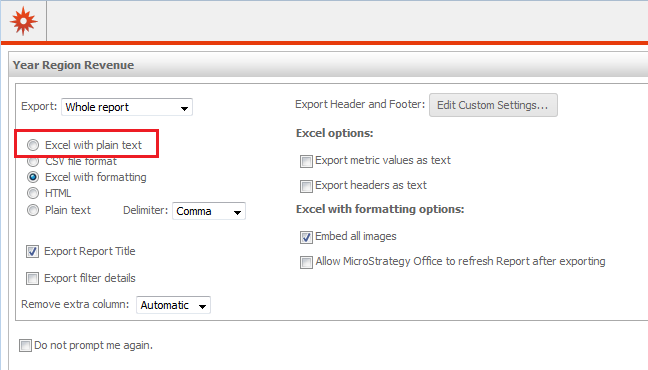The image size is (648, 370).
Task: Select Excel with formatting radio button
Action: click(x=33, y=177)
